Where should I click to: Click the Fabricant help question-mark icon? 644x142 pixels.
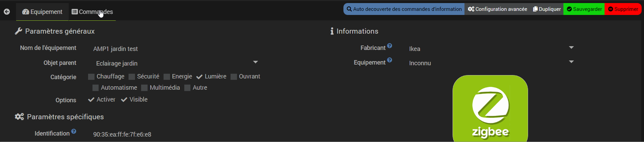390,46
